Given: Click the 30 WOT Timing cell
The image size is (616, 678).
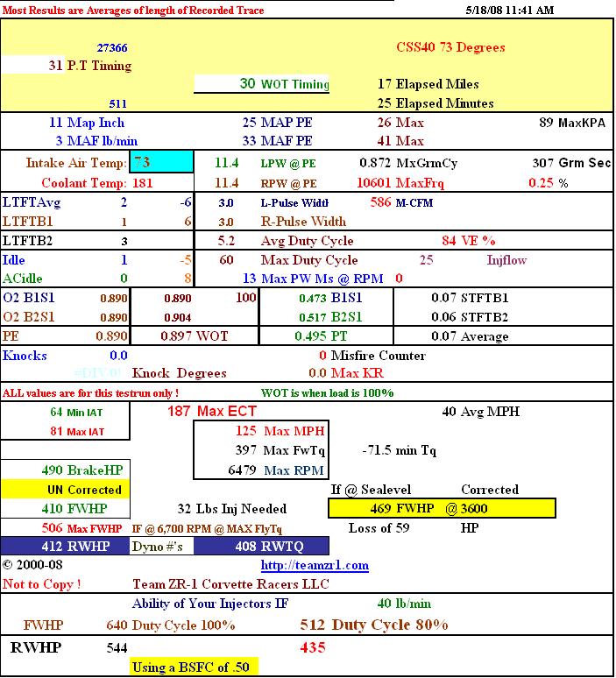Looking at the screenshot, I should pyautogui.click(x=262, y=84).
